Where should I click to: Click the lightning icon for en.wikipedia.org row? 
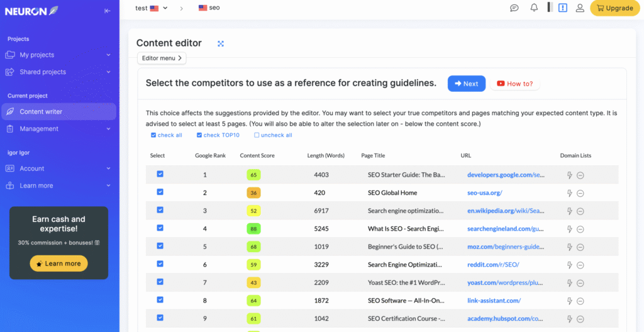click(x=570, y=211)
